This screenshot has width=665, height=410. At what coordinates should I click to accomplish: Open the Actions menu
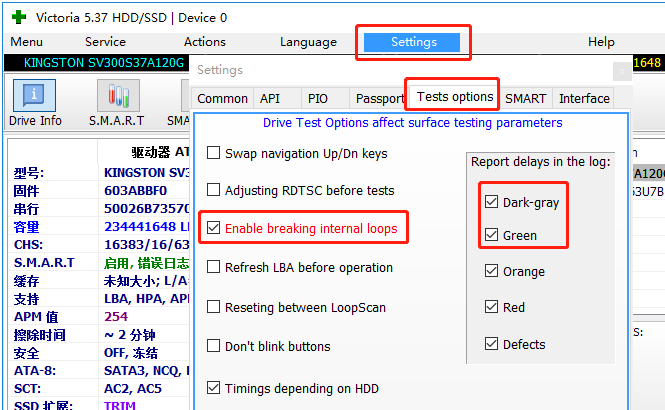(x=205, y=42)
